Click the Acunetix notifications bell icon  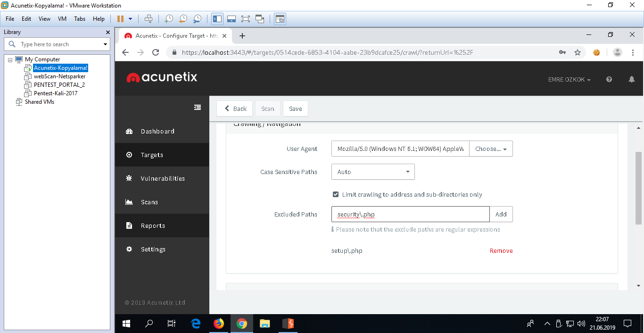tap(632, 80)
